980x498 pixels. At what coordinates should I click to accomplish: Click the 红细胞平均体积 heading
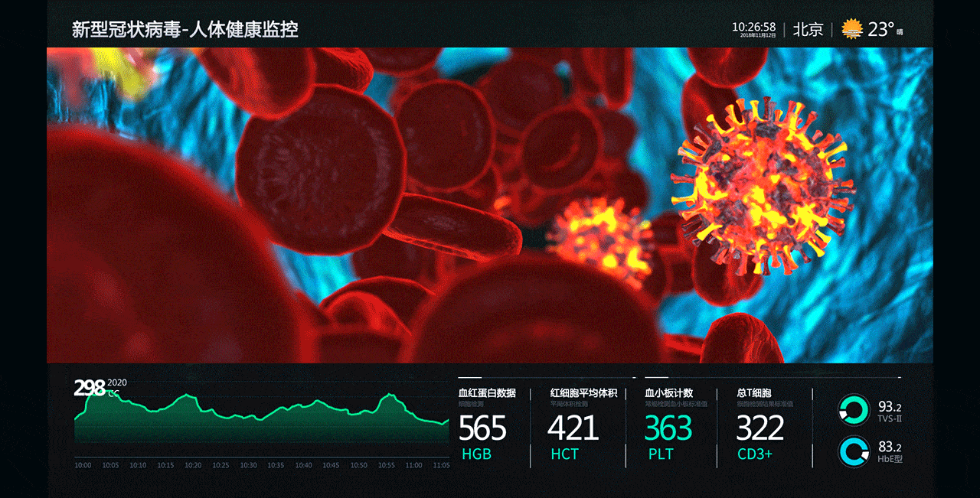(583, 393)
